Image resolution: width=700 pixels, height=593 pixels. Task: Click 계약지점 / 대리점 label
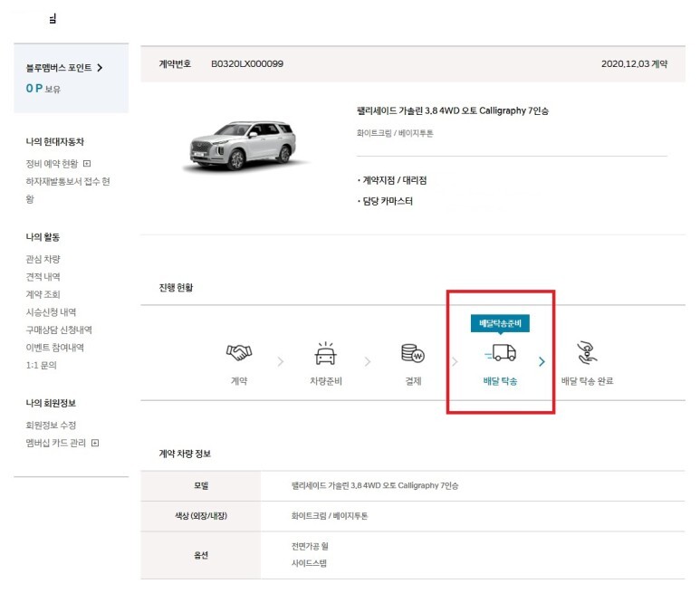point(394,180)
